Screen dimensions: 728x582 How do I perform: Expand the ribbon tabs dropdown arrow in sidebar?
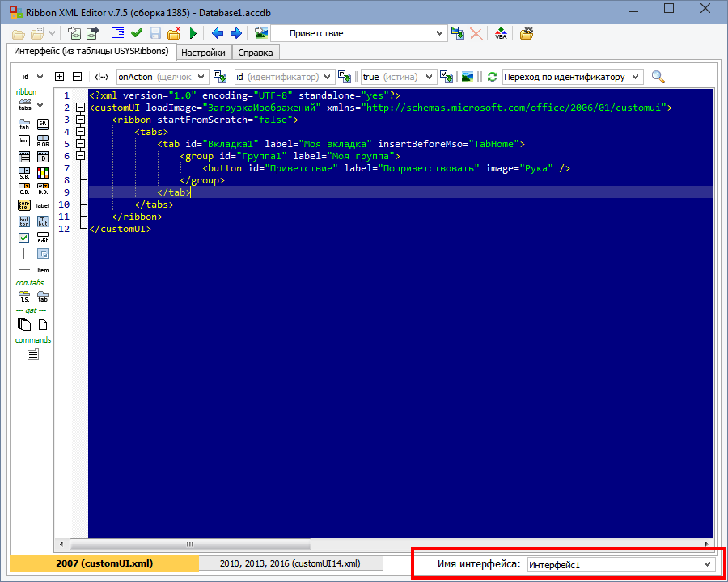40,105
